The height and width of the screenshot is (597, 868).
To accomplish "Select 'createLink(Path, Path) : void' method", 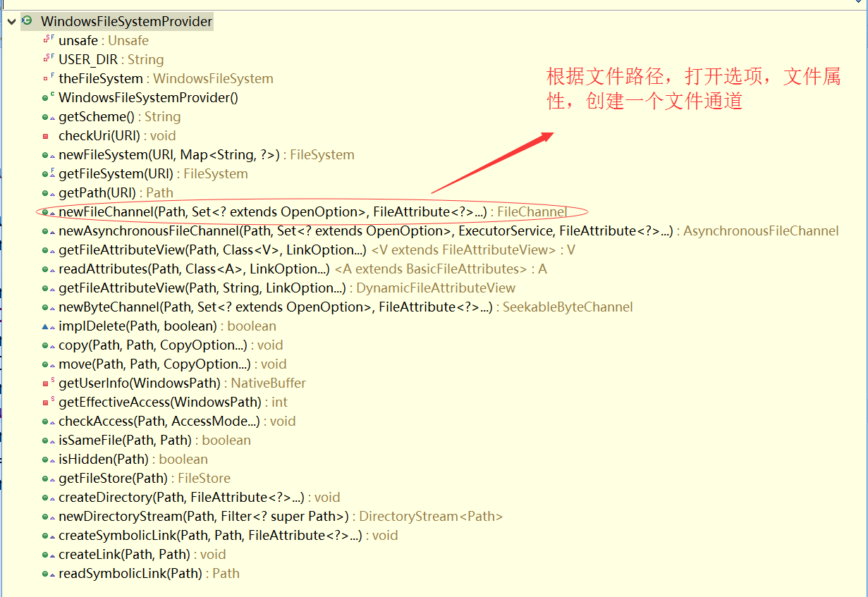I will [142, 555].
